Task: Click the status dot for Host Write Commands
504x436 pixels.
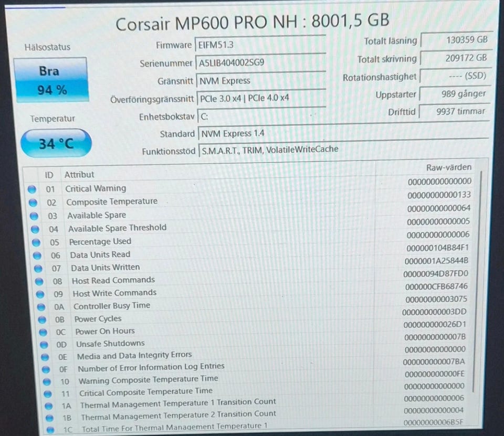Action: (40, 294)
